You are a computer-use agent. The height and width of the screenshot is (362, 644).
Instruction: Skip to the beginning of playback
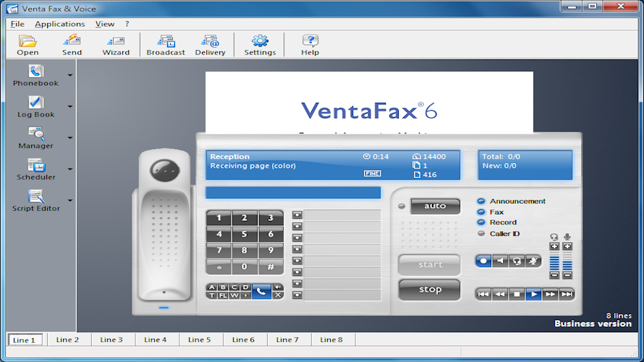(x=483, y=294)
